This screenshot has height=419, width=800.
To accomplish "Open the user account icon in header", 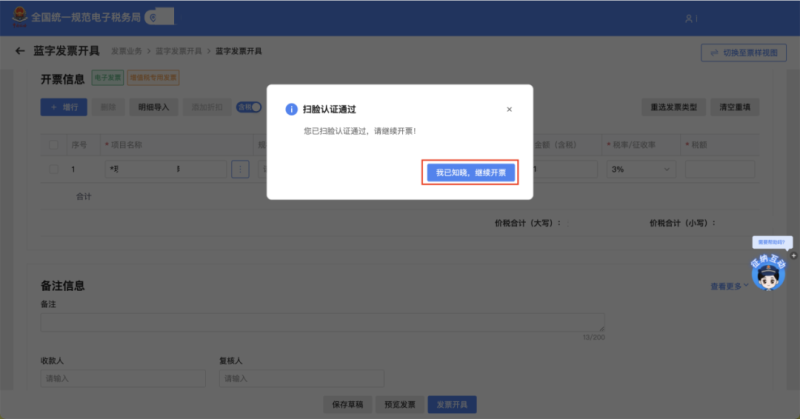I will (688, 18).
